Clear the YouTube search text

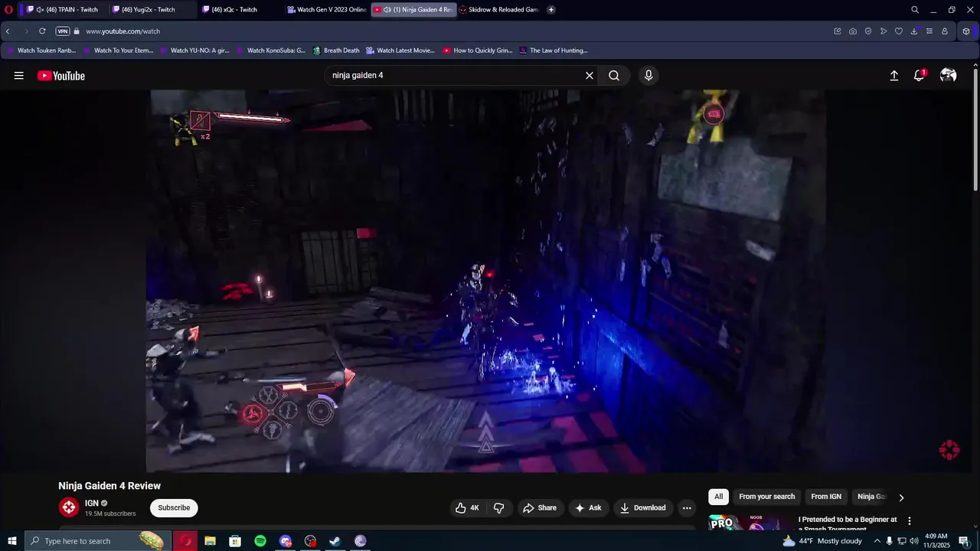(x=590, y=76)
